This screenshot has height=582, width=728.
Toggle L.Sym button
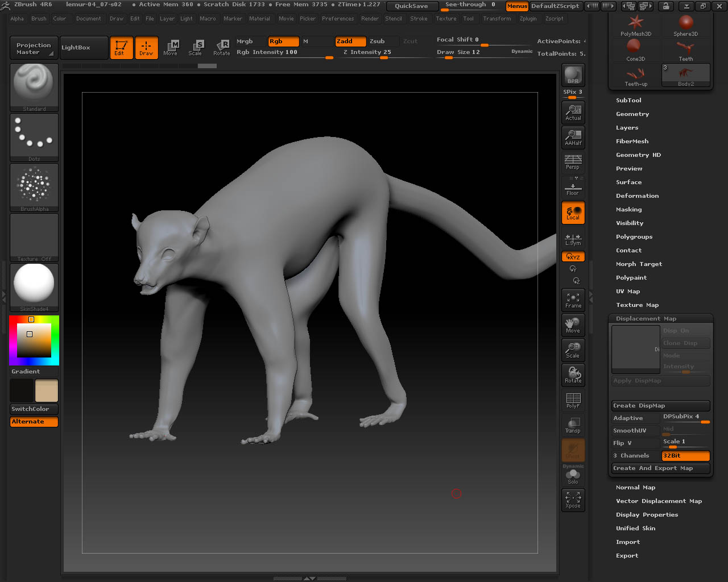click(x=573, y=239)
